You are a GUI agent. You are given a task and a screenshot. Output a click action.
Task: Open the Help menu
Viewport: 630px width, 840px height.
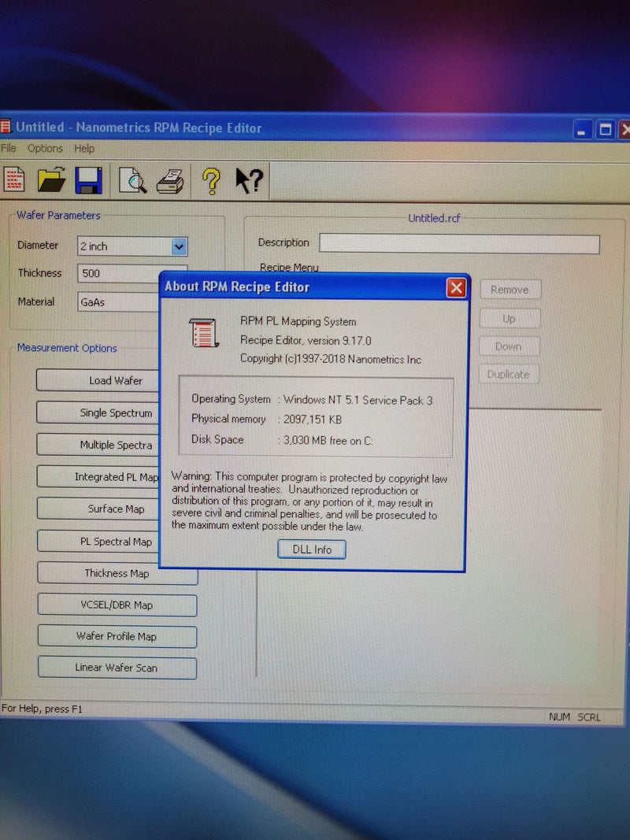[x=84, y=148]
